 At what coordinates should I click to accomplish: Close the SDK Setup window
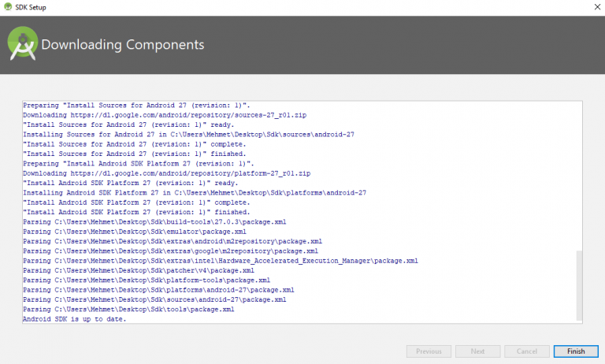[587, 7]
